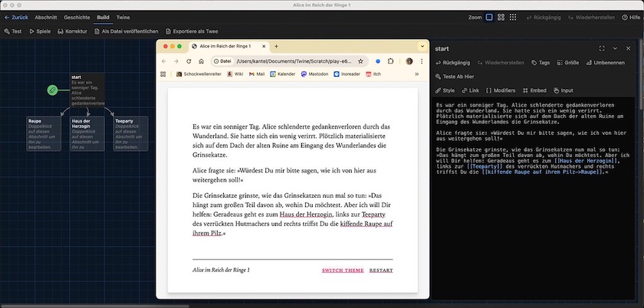Select the Teeparty passage card
The height and width of the screenshot is (308, 644).
tap(130, 133)
